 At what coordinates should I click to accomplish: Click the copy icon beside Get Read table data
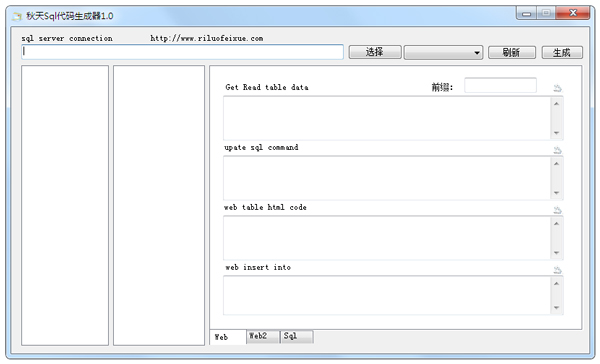tap(558, 88)
